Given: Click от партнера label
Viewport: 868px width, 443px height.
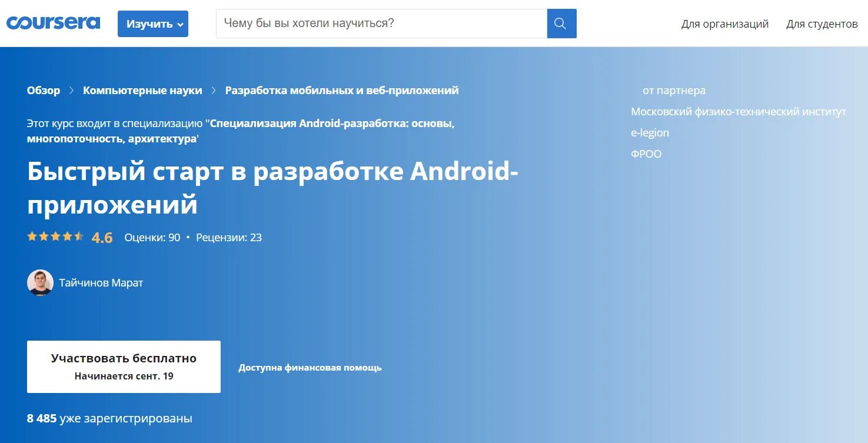Looking at the screenshot, I should (x=674, y=91).
